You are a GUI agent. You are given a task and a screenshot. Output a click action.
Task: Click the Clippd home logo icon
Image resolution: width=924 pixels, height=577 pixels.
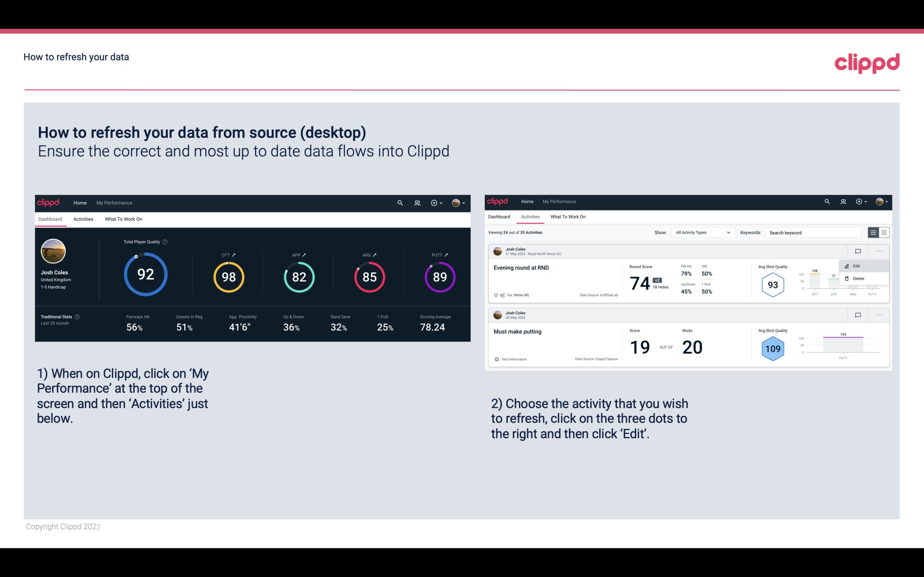click(x=49, y=202)
